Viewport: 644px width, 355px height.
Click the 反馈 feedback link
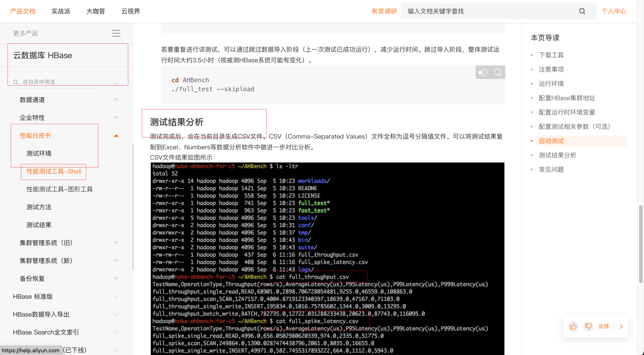coord(603,326)
